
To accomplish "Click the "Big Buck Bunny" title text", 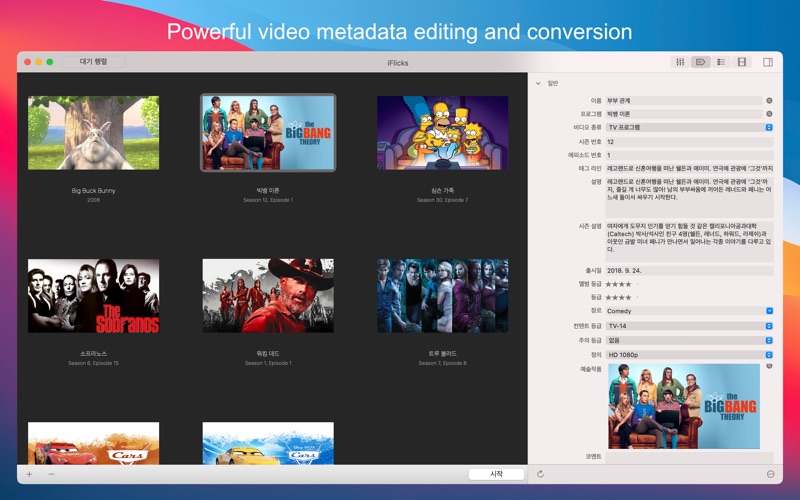I will 93,190.
